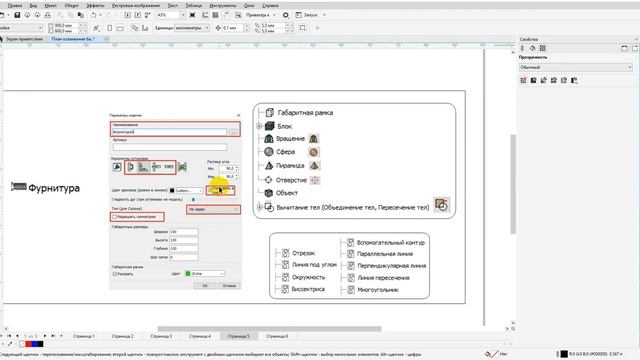The height and width of the screenshot is (360, 640).
Task: Click the cloud upload icon in toolbar
Action: (38, 15)
